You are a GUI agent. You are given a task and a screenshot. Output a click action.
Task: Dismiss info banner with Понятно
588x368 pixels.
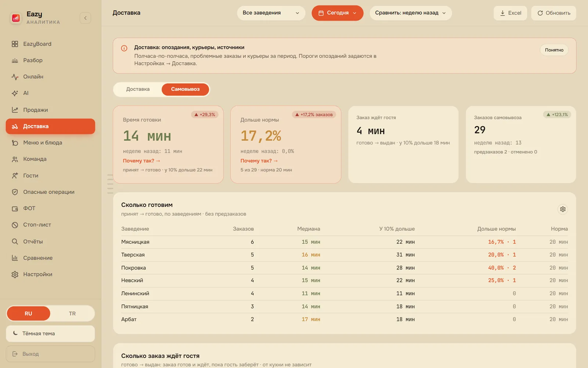554,50
